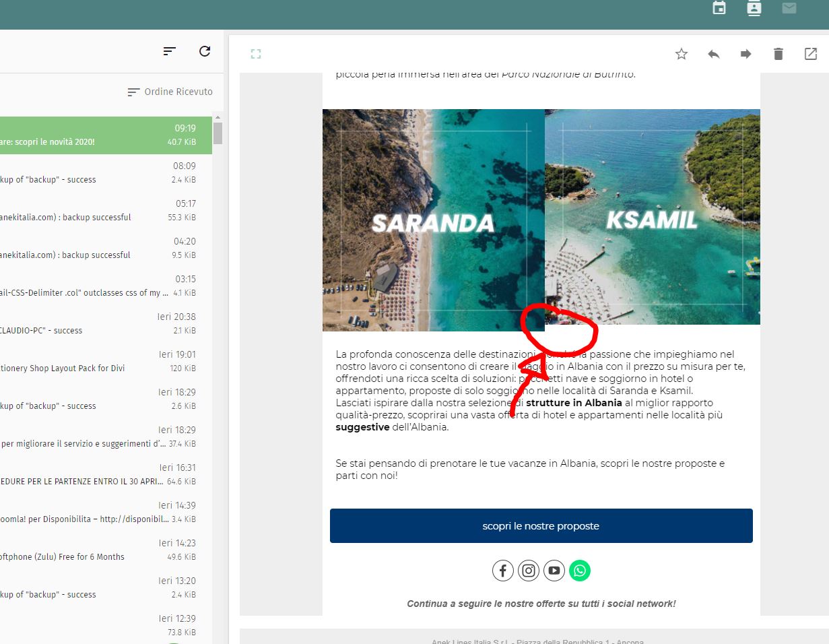Reply to the open email
This screenshot has width=829, height=644.
(x=714, y=54)
